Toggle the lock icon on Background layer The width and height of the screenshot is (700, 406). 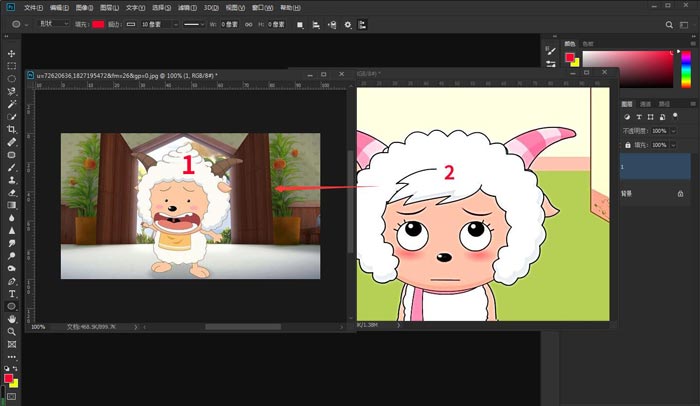tap(680, 192)
